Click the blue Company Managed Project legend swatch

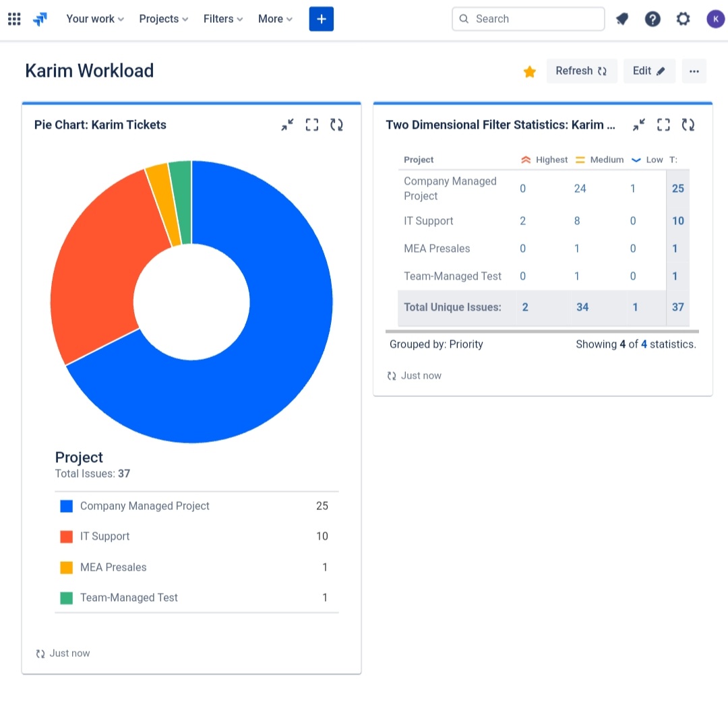65,505
